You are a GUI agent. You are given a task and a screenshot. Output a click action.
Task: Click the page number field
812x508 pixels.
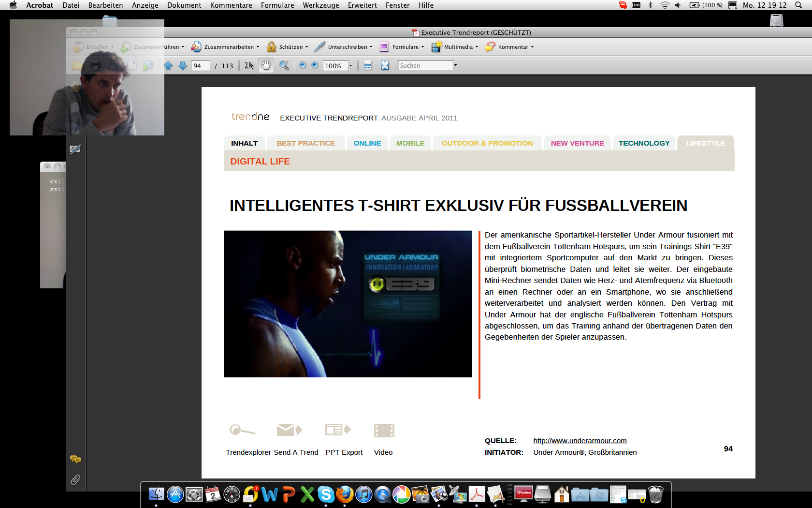pos(201,66)
